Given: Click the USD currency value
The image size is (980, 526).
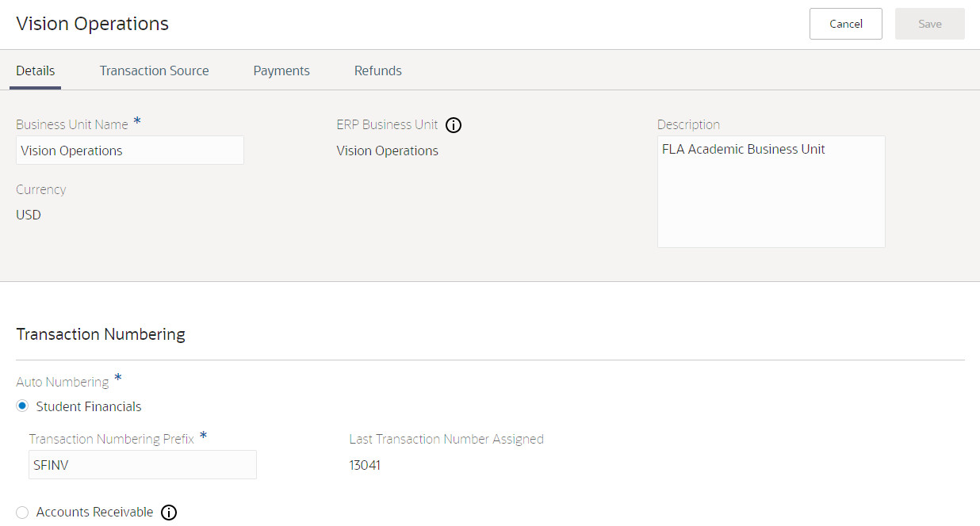Looking at the screenshot, I should tap(29, 215).
